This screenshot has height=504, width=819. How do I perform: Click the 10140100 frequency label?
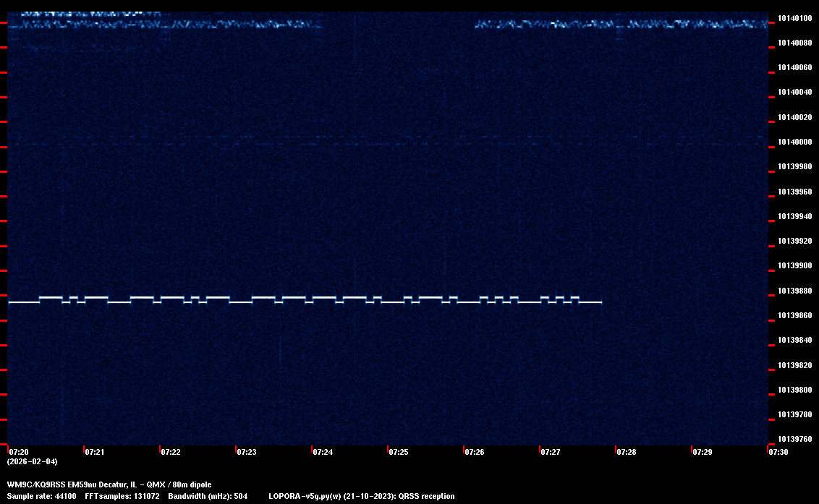pyautogui.click(x=794, y=18)
